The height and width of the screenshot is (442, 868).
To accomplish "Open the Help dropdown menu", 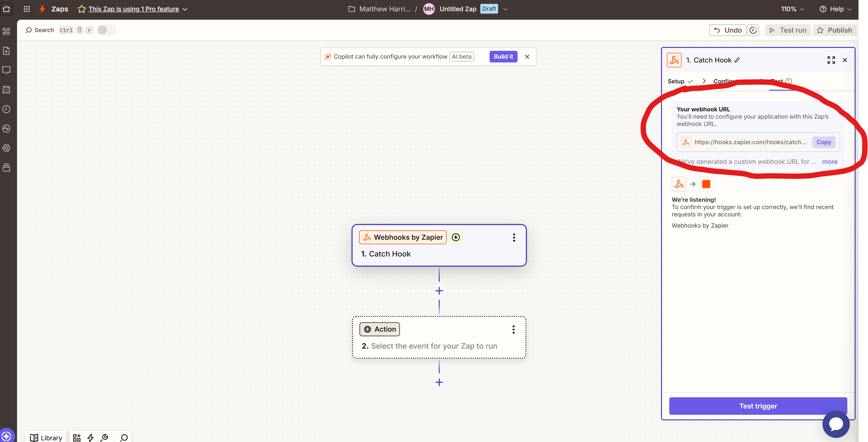I will point(835,9).
